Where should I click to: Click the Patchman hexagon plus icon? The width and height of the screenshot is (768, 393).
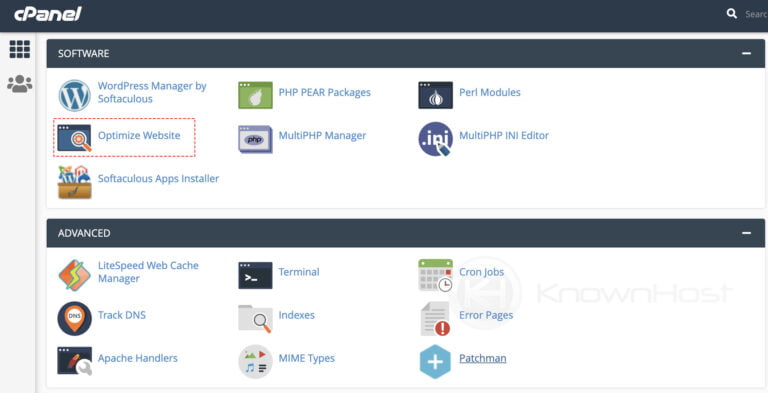(x=435, y=362)
